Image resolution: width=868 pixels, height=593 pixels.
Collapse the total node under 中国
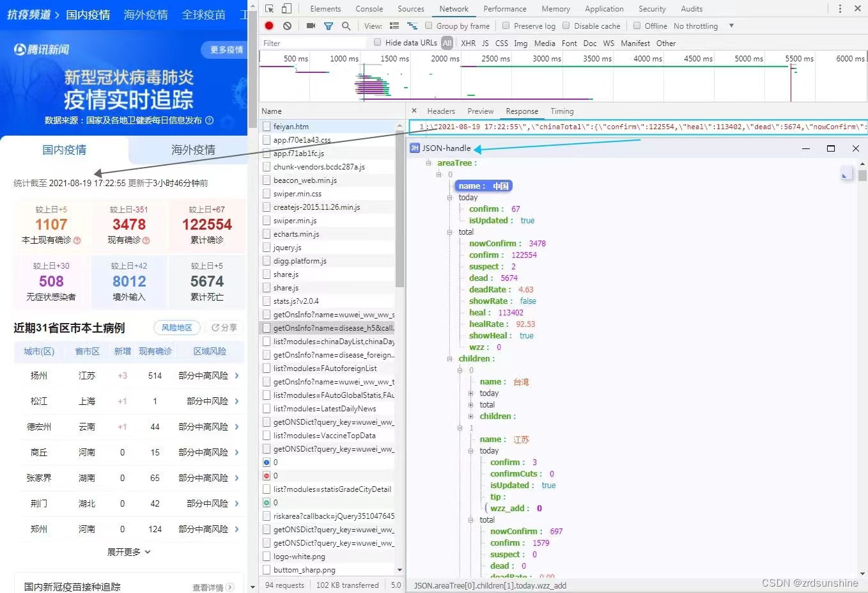pos(449,232)
